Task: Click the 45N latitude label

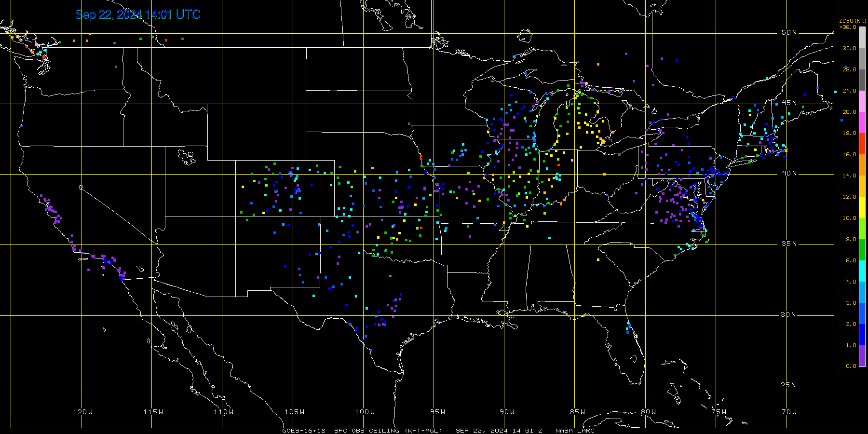Action: [789, 103]
